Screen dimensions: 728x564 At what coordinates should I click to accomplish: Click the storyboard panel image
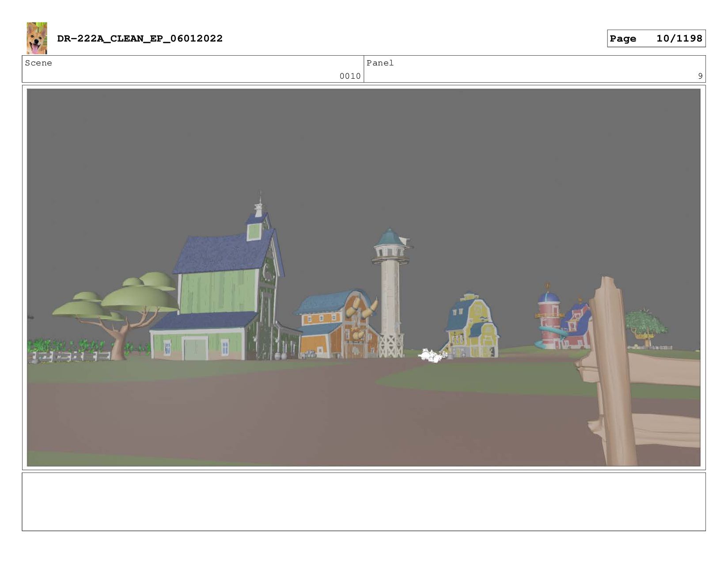tap(364, 278)
